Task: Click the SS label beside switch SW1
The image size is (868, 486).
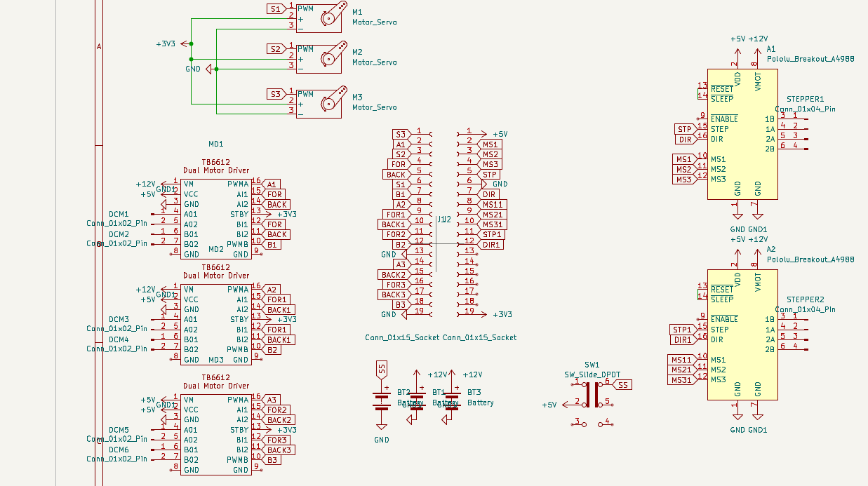Action: coord(622,385)
